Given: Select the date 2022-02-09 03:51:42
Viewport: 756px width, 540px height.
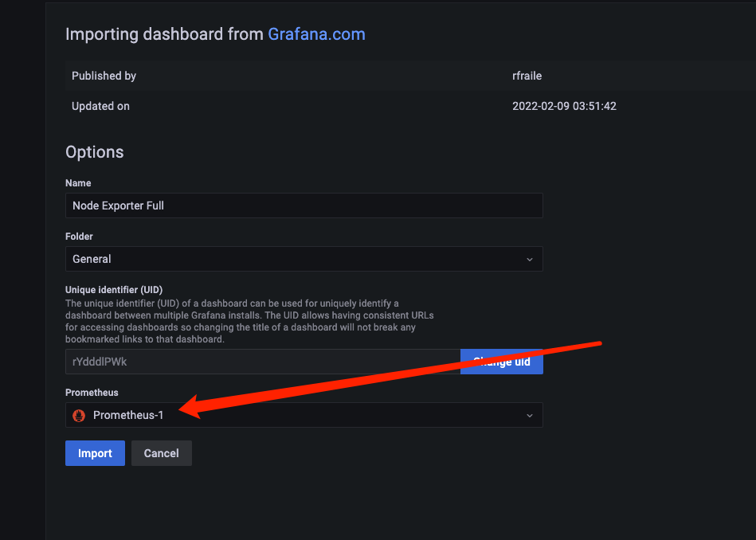Looking at the screenshot, I should tap(564, 106).
